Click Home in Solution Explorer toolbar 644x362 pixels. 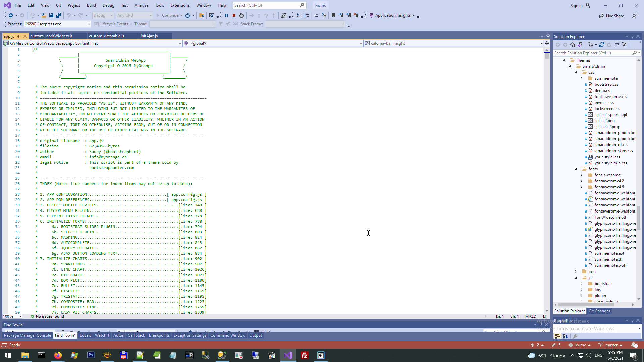point(573,45)
